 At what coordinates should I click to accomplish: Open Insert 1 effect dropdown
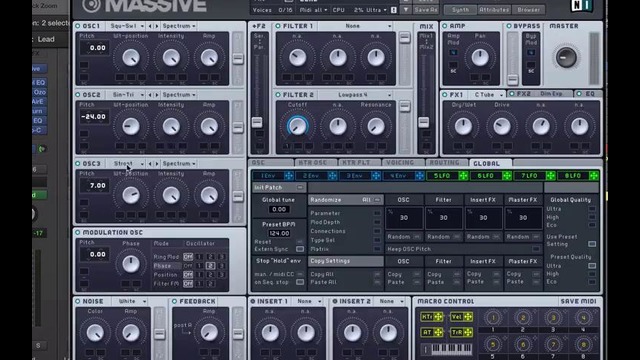tap(308, 301)
